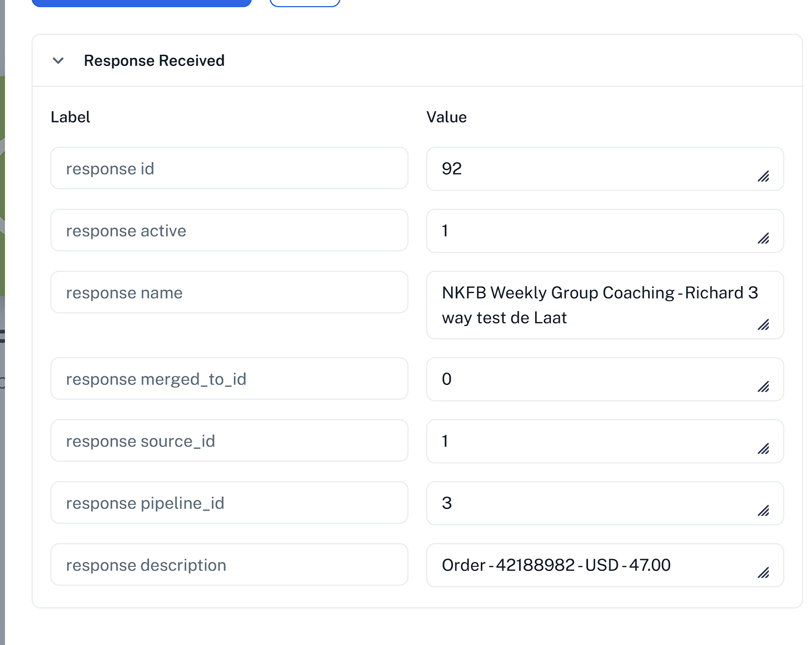Image resolution: width=812 pixels, height=645 pixels.
Task: Click resize handle of merged_to_id value box
Action: pyautogui.click(x=763, y=387)
